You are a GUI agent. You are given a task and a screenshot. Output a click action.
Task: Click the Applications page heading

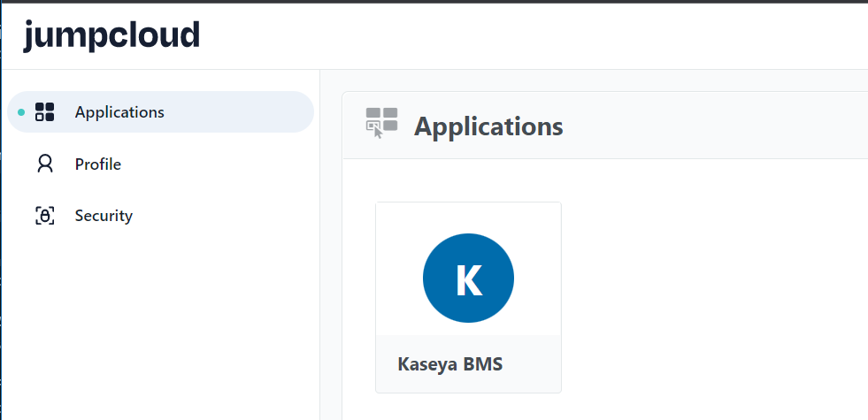[488, 126]
